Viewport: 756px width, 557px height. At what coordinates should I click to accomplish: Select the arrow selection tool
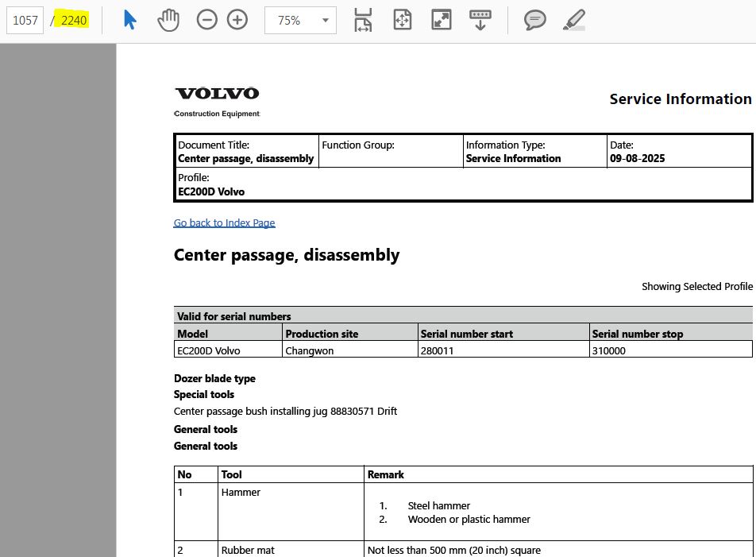click(129, 20)
